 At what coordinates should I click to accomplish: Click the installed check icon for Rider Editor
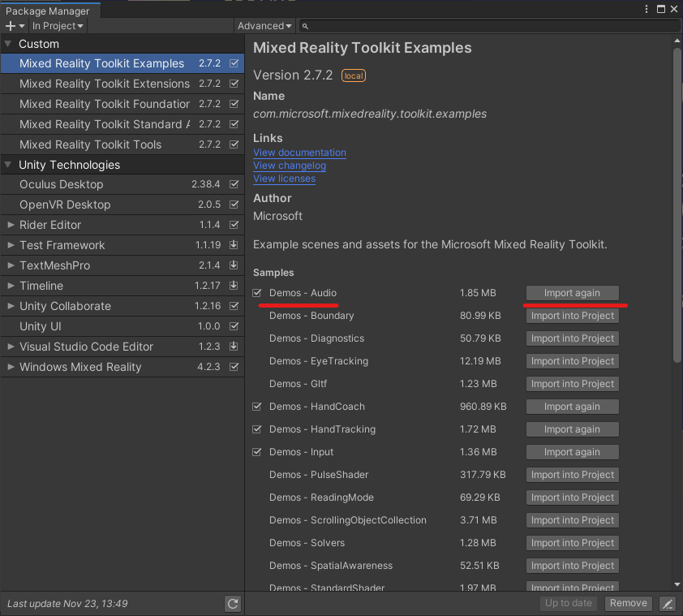[x=234, y=225]
